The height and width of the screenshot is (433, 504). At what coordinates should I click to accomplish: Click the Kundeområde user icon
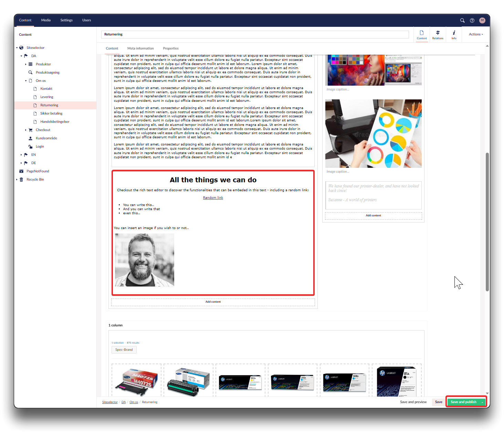click(30, 138)
